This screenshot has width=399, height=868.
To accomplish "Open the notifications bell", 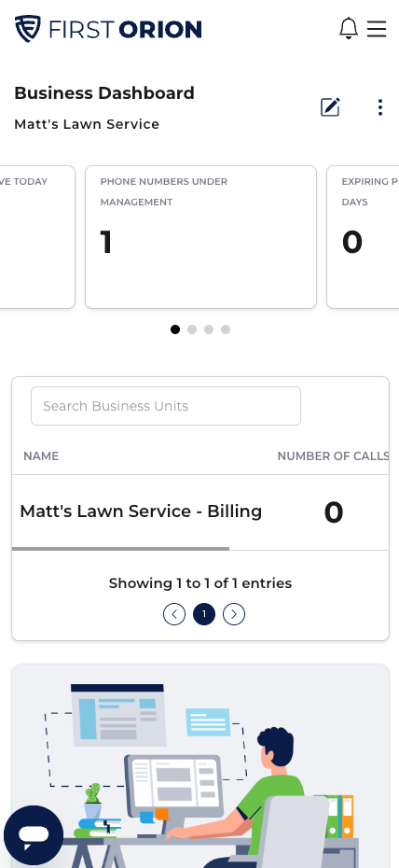I will click(348, 28).
